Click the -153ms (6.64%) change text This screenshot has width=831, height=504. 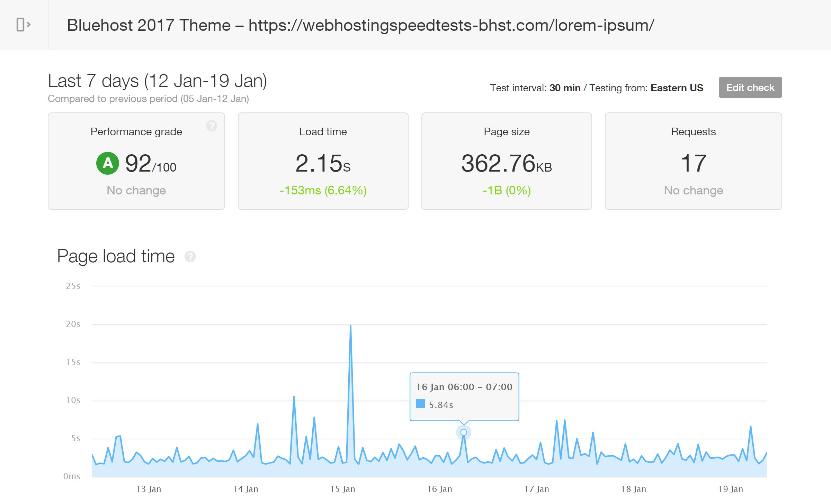(x=323, y=190)
